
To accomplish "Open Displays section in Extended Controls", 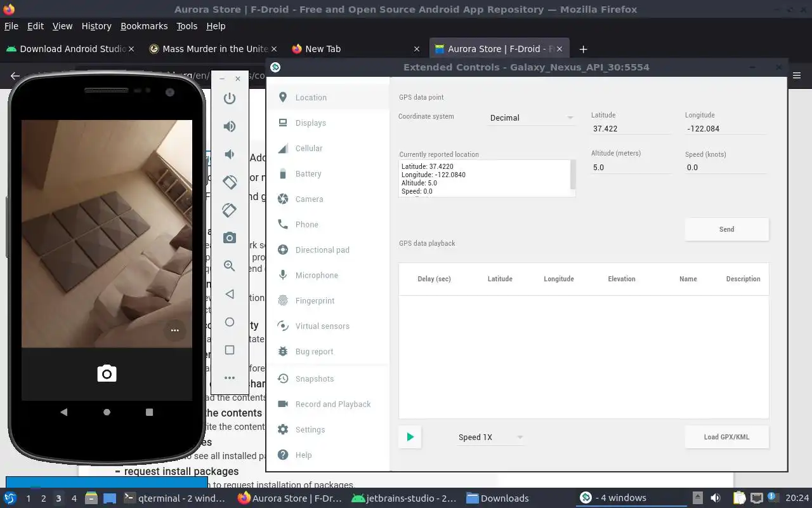I will [x=328, y=123].
